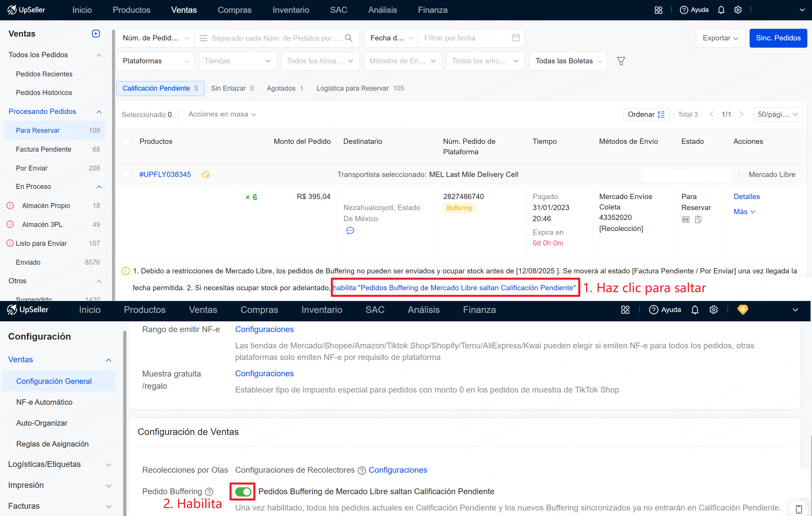Click the video tutorial icon beside Ventas
812x516 pixels.
[96, 33]
